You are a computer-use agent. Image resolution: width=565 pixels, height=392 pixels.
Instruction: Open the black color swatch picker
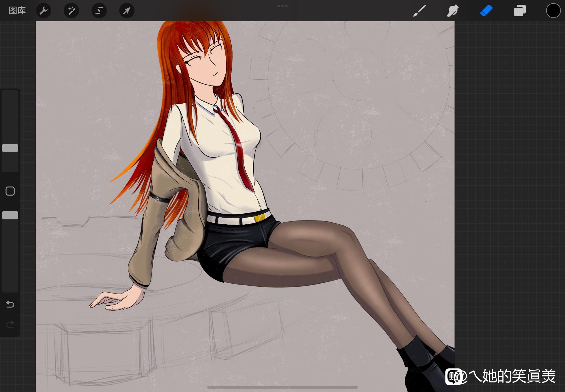[x=553, y=11]
